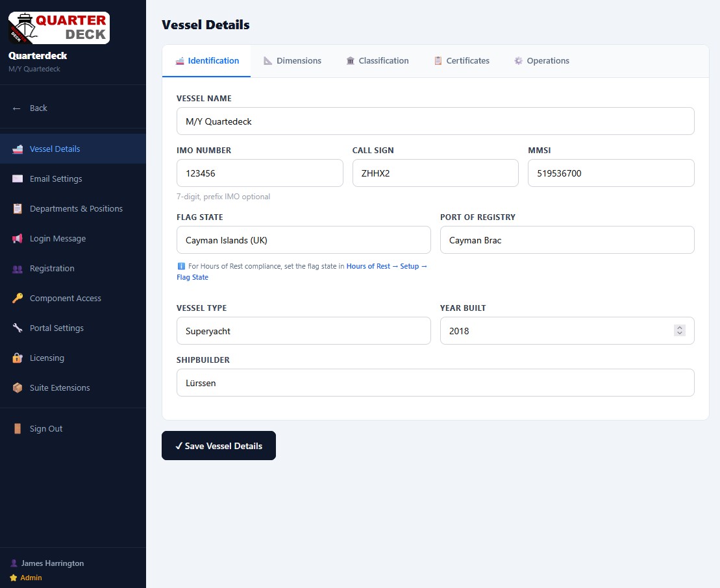Click the building icon on Classification tab

click(351, 61)
